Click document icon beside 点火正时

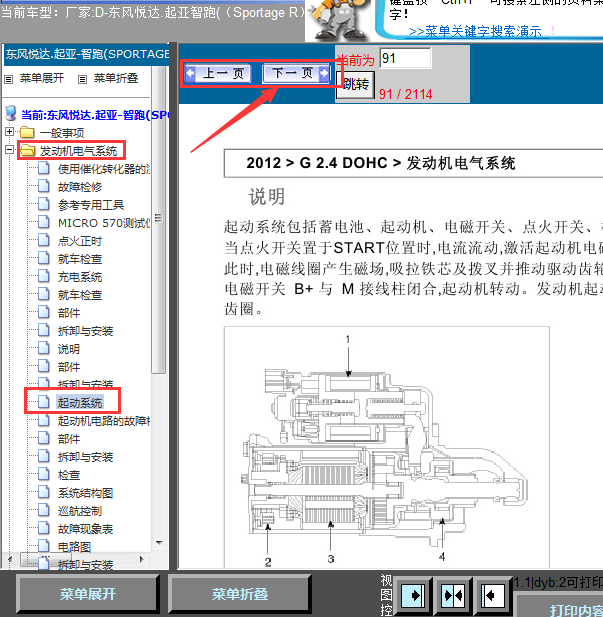tap(44, 240)
